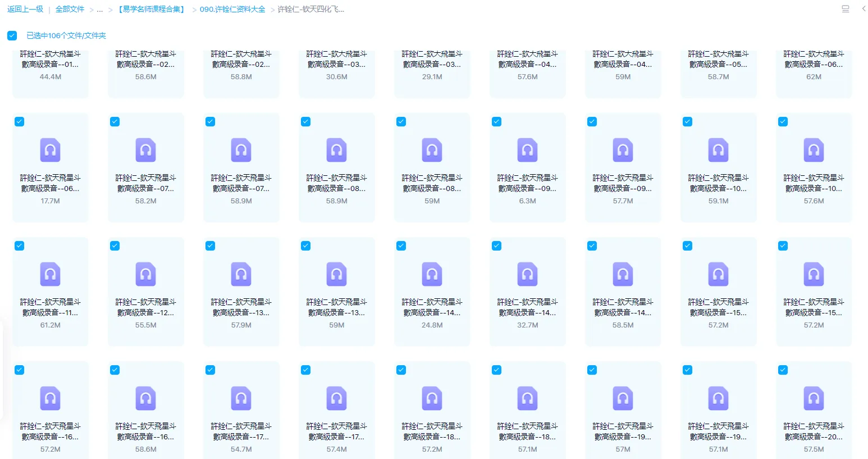
Task: Click audio icon of 16... file sized 57.2M
Action: click(x=51, y=398)
